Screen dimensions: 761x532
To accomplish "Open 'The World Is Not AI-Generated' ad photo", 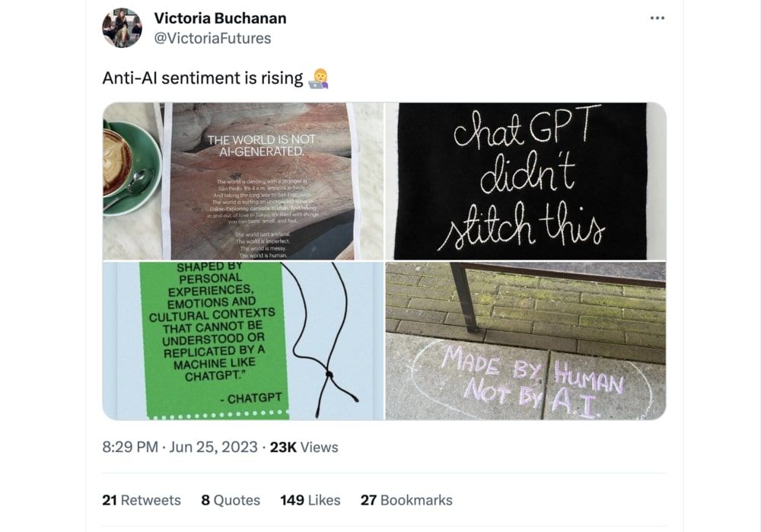I will tap(244, 181).
